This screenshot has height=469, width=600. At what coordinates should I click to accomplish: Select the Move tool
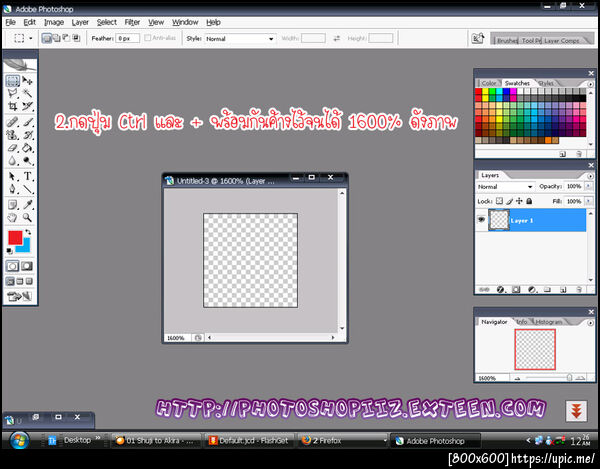27,81
